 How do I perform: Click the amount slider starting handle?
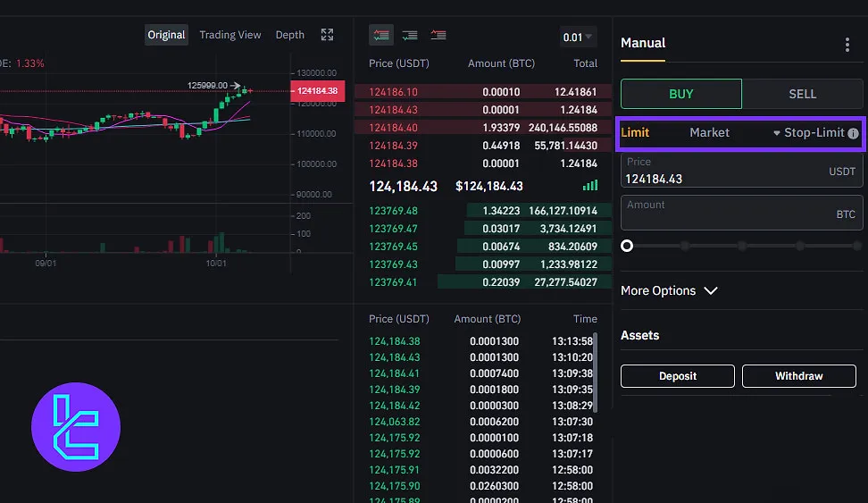[627, 246]
